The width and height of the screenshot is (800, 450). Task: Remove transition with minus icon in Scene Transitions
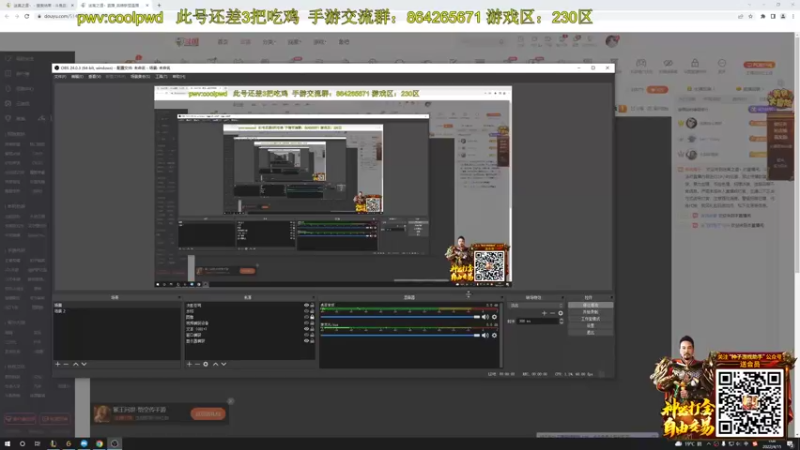click(552, 313)
